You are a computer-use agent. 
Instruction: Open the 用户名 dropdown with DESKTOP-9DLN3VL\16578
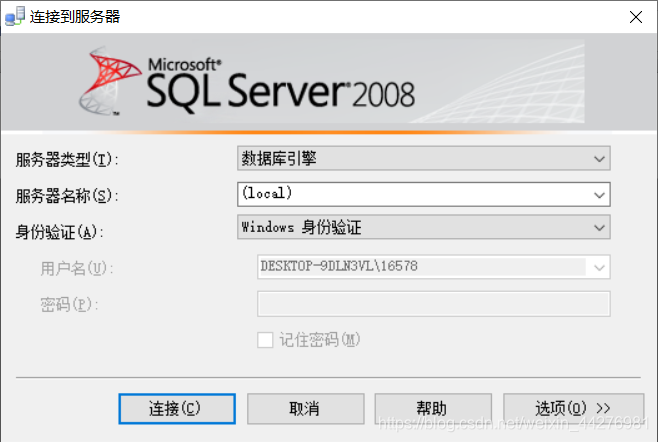point(433,267)
